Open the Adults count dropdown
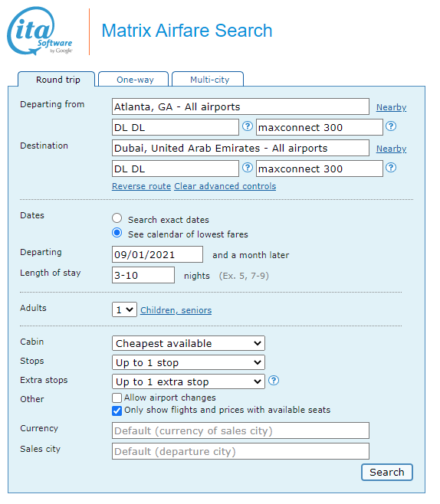The width and height of the screenshot is (440, 504). pos(124,310)
